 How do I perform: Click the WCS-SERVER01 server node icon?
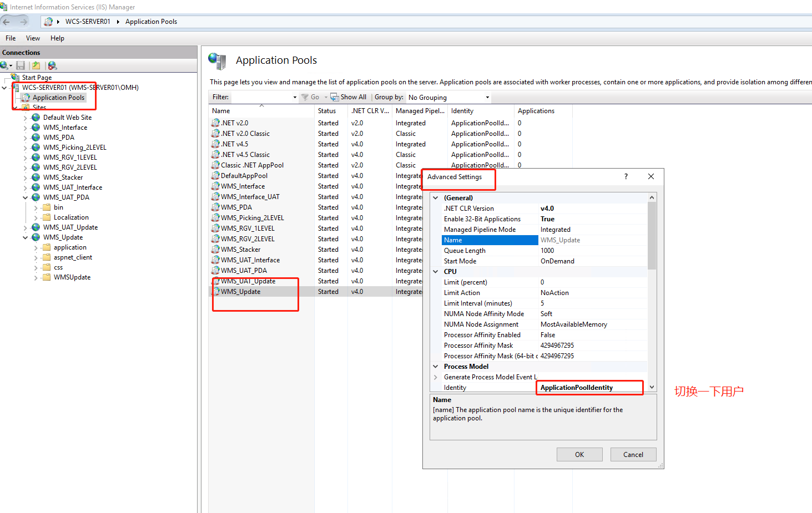[16, 88]
